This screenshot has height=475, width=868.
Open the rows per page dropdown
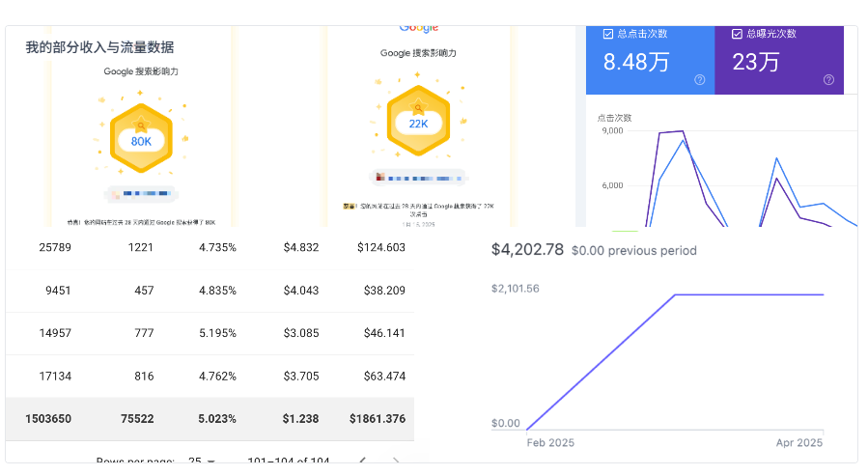click(202, 461)
